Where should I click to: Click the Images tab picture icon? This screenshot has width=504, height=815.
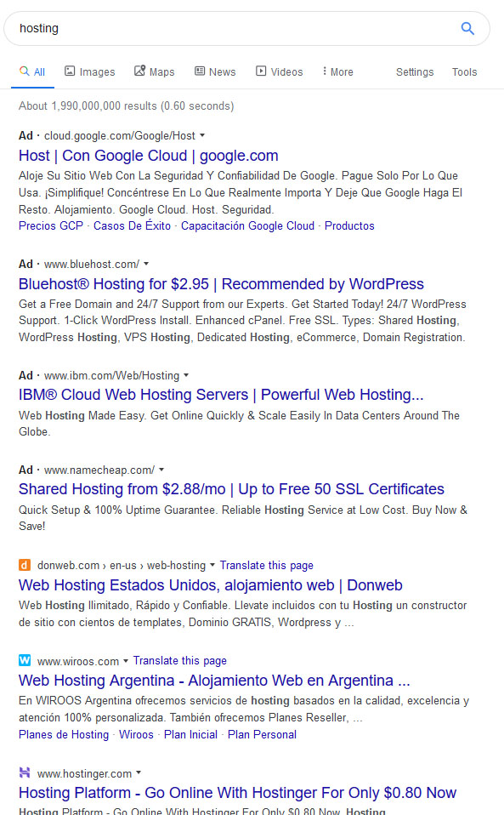(70, 71)
